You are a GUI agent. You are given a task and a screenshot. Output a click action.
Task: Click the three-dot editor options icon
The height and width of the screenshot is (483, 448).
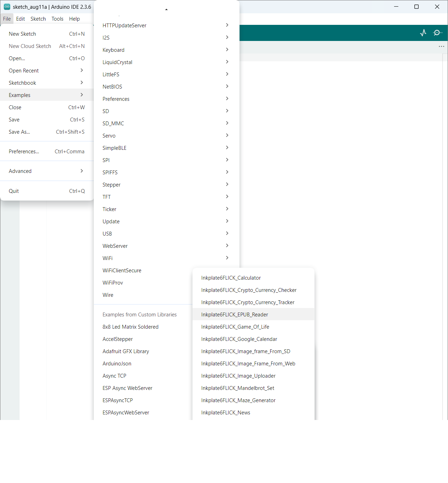[x=441, y=47]
